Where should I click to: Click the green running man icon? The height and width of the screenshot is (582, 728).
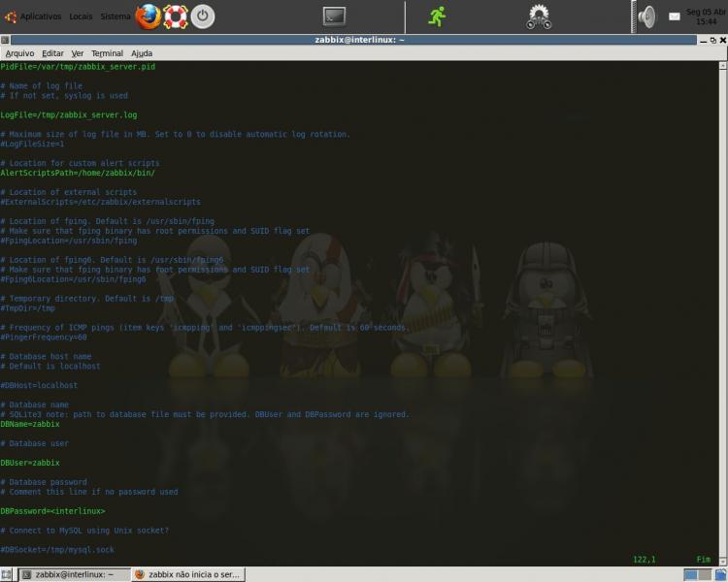click(437, 16)
